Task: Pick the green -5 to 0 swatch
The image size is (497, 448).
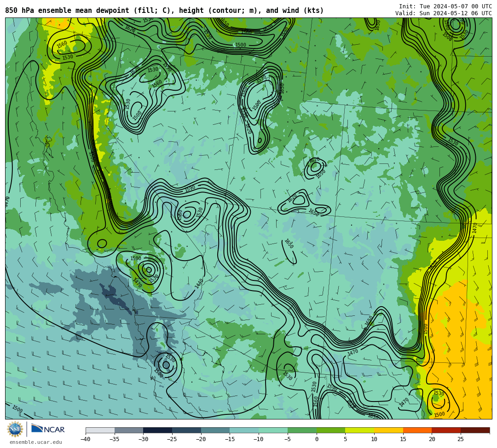Action: 302,430
